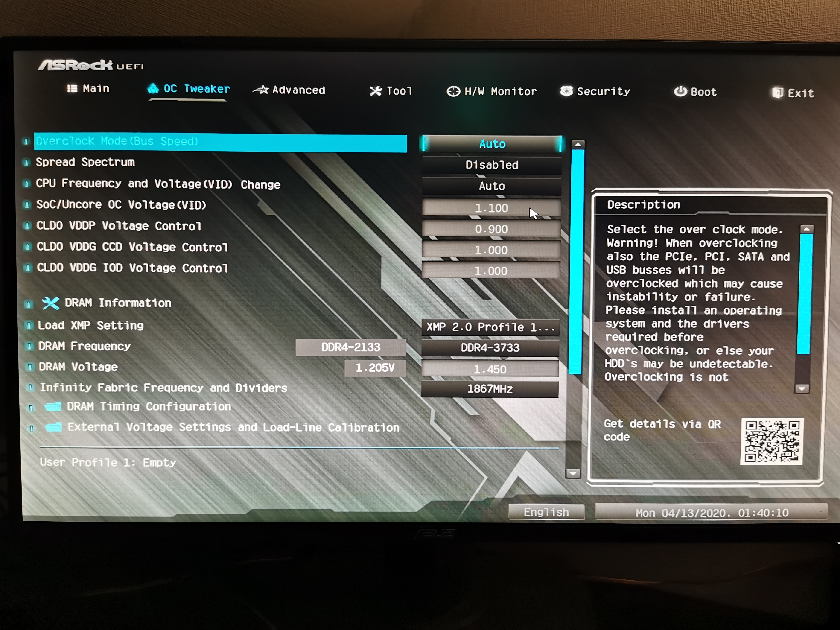Viewport: 840px width, 630px height.
Task: Open Load XMP Setting profile dropdown
Action: coord(490,327)
